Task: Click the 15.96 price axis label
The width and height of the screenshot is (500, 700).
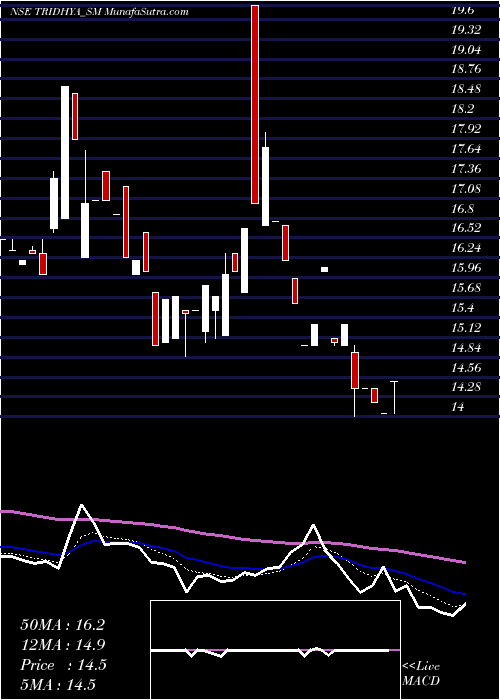Action: (466, 268)
